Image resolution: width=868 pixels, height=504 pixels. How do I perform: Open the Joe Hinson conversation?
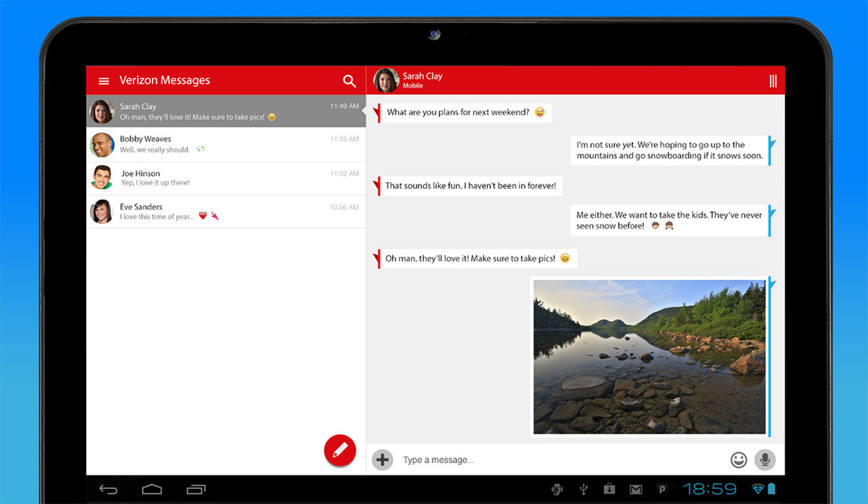point(226,178)
